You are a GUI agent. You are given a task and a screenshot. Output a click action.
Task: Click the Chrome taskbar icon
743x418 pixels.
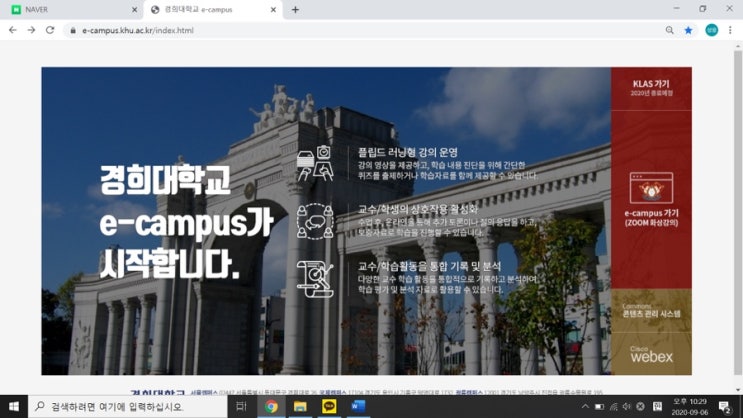271,407
